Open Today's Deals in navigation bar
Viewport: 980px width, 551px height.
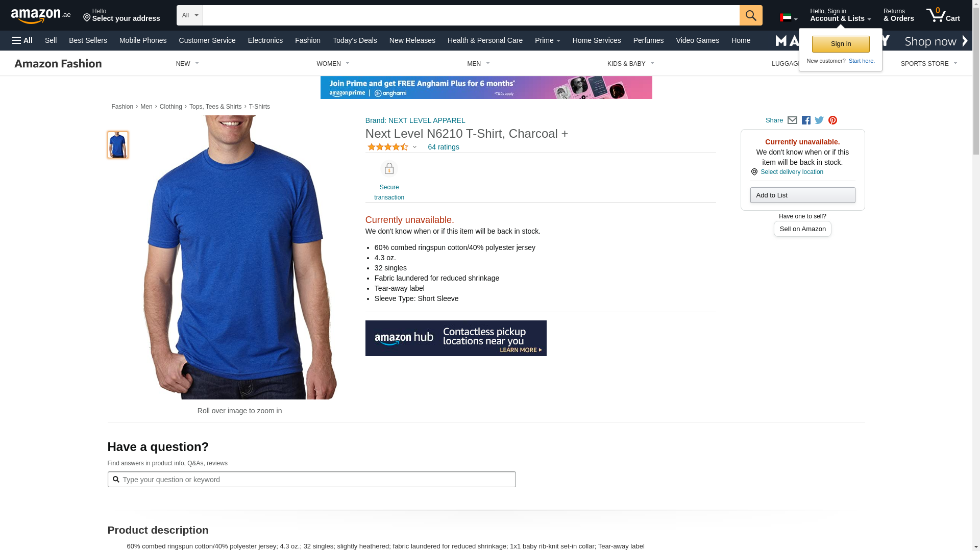pyautogui.click(x=355, y=40)
